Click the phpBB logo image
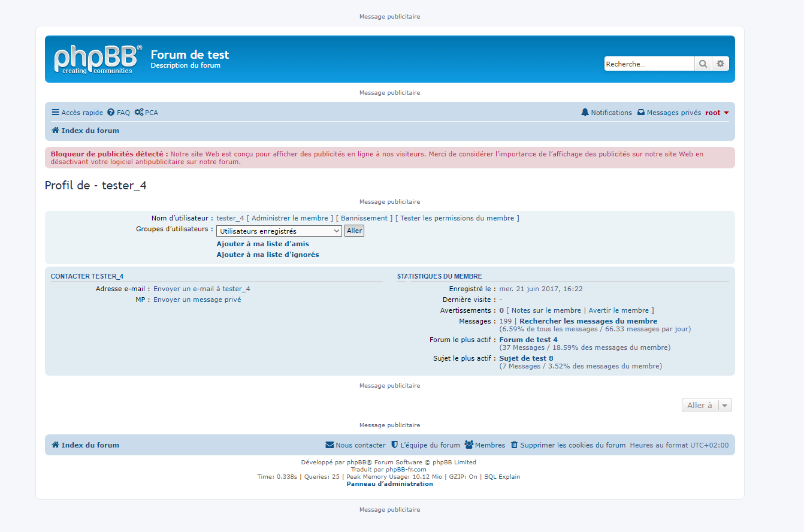The height and width of the screenshot is (532, 804). pyautogui.click(x=98, y=59)
